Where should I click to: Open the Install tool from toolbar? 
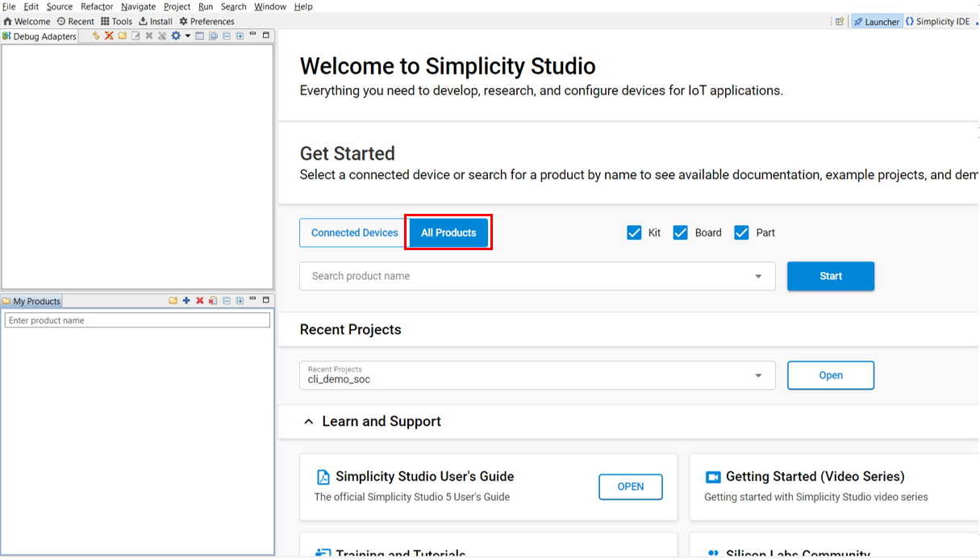[156, 22]
